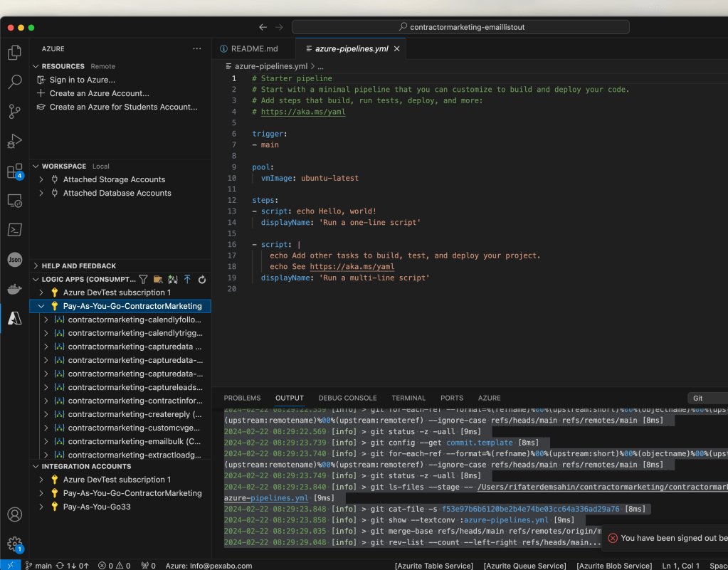Click the main branch status bar item

point(39,565)
